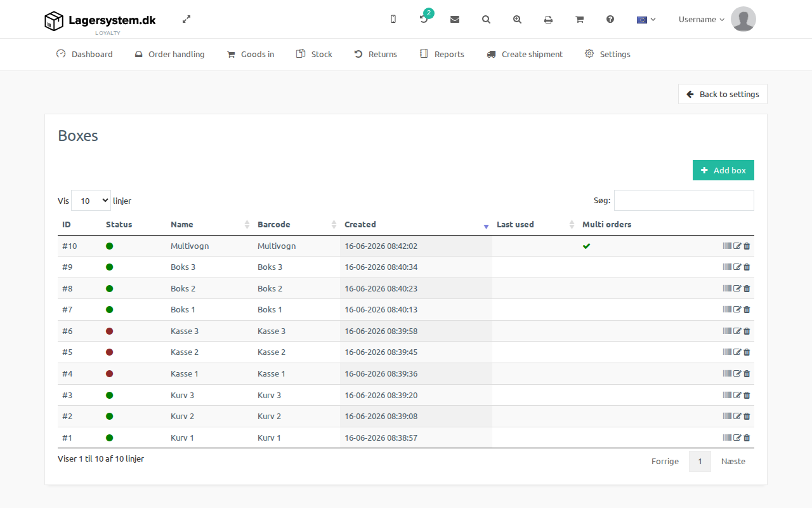This screenshot has width=812, height=508.
Task: Edit the Boks 3 box with pencil icon
Action: [737, 267]
